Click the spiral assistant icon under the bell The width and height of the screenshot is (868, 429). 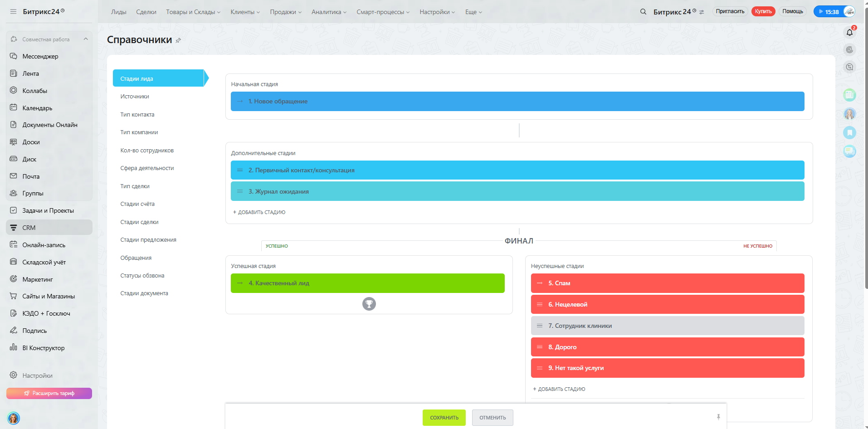point(850,50)
